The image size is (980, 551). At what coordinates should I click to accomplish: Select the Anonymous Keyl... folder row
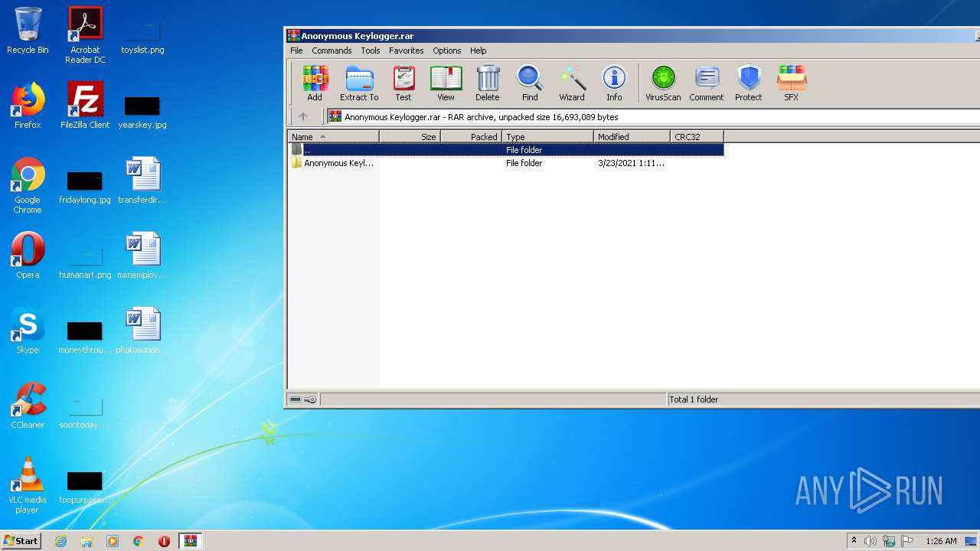[x=506, y=163]
